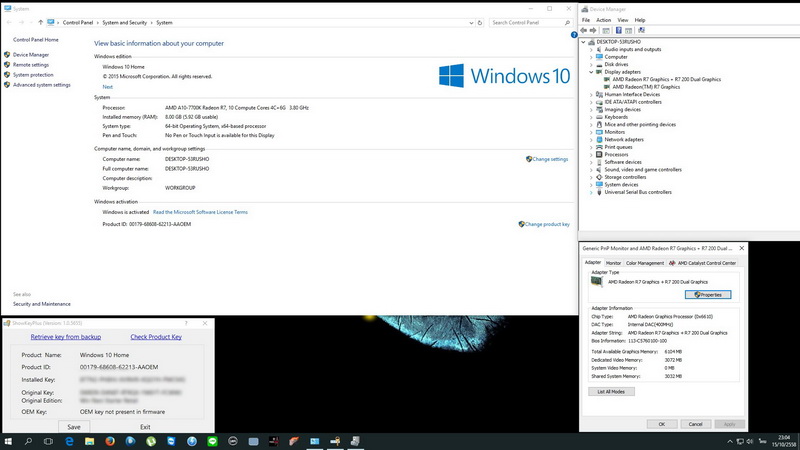Open uTorrent from taskbar
This screenshot has height=450, width=800.
(x=151, y=441)
